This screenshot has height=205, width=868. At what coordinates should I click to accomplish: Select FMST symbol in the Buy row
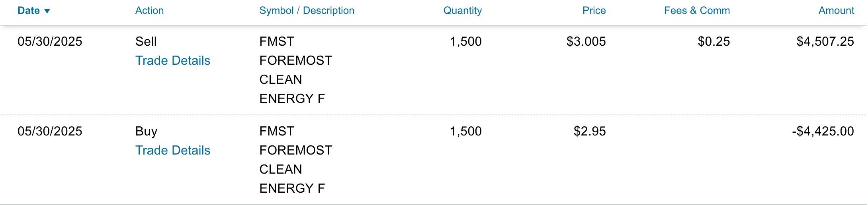pyautogui.click(x=277, y=131)
